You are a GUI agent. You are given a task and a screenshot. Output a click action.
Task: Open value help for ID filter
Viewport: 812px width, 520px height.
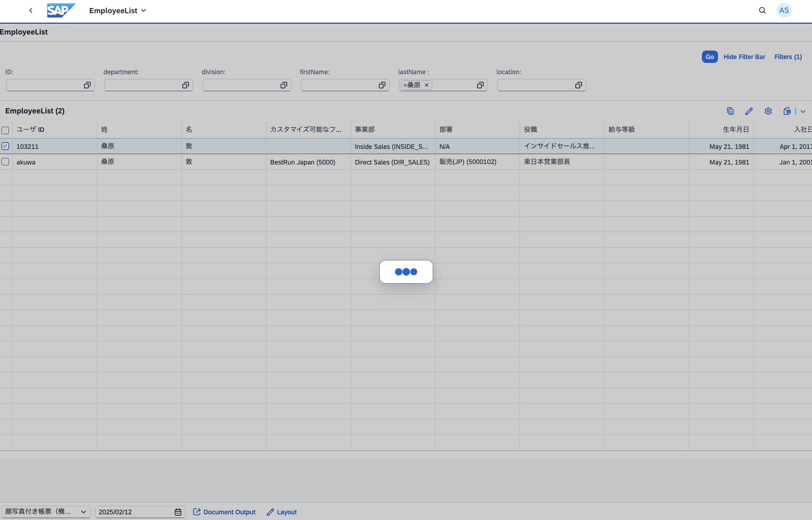click(x=87, y=85)
